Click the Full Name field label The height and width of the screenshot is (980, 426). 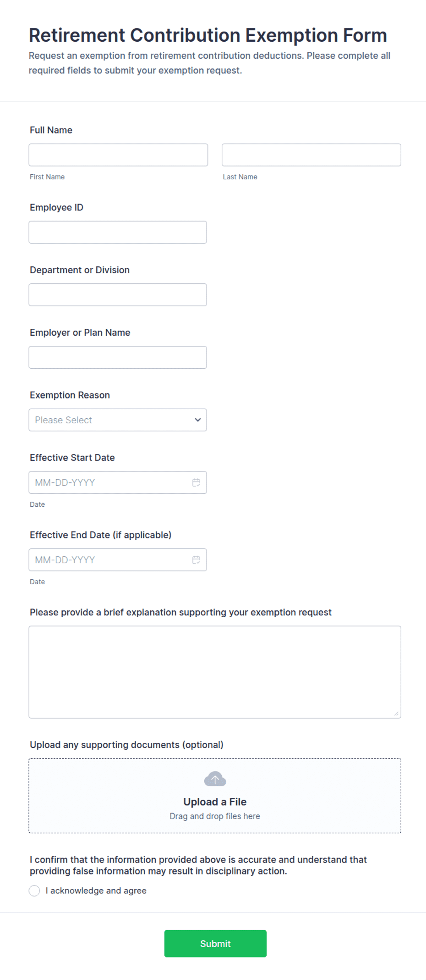point(51,130)
